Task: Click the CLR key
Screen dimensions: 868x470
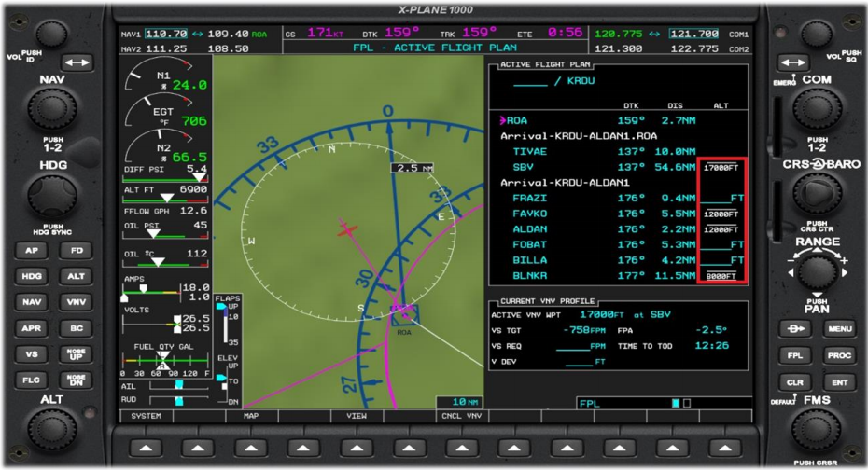Action: (x=795, y=382)
